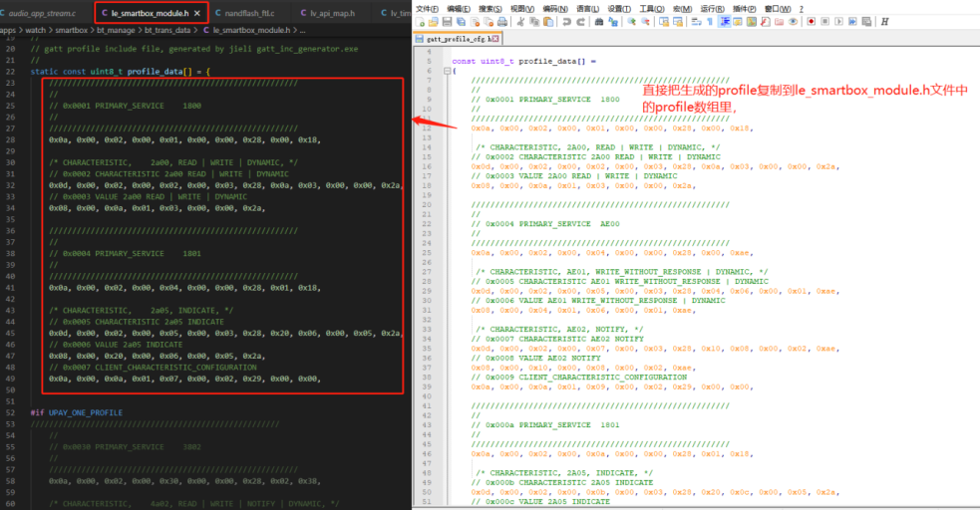Click the Close All icon in Notepad++ toolbar
Viewport: 980px width, 510px height.
489,22
